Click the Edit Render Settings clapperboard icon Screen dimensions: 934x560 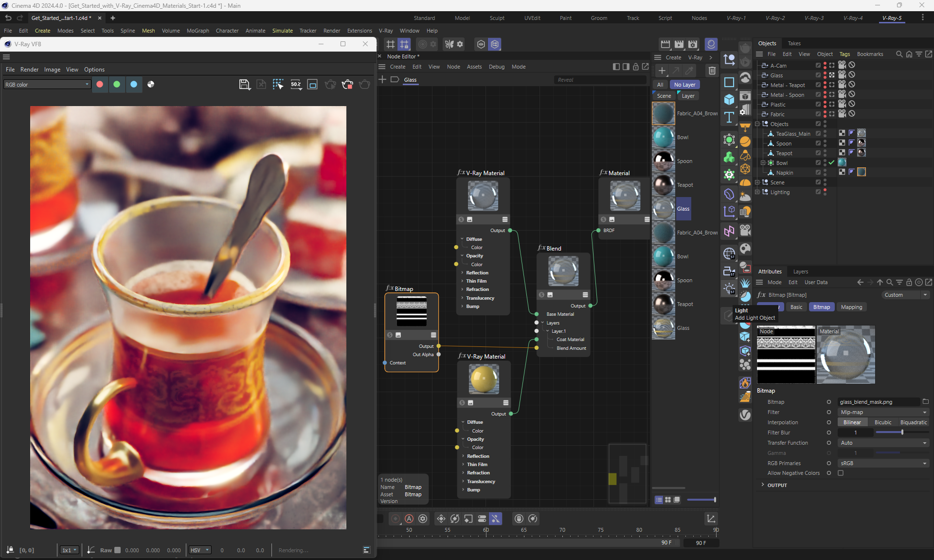point(693,44)
